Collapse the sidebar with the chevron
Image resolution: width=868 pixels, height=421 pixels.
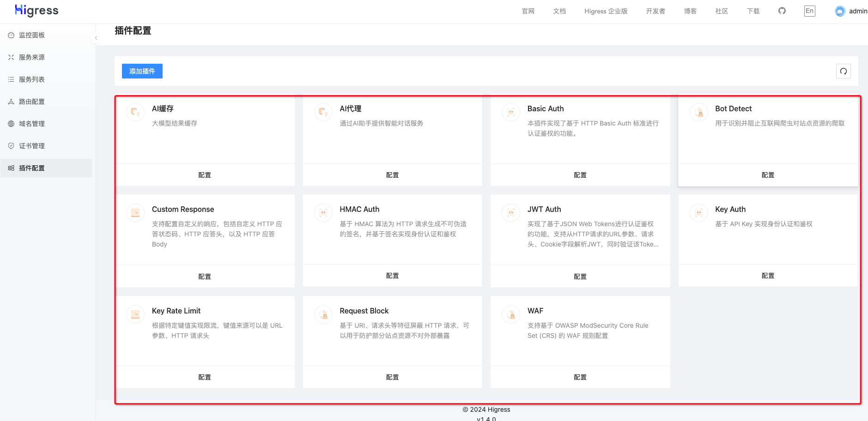(x=96, y=38)
